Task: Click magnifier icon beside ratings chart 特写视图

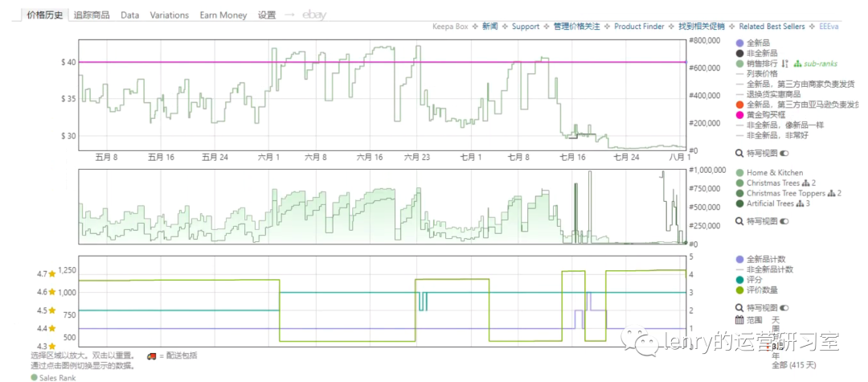Action: 739,307
